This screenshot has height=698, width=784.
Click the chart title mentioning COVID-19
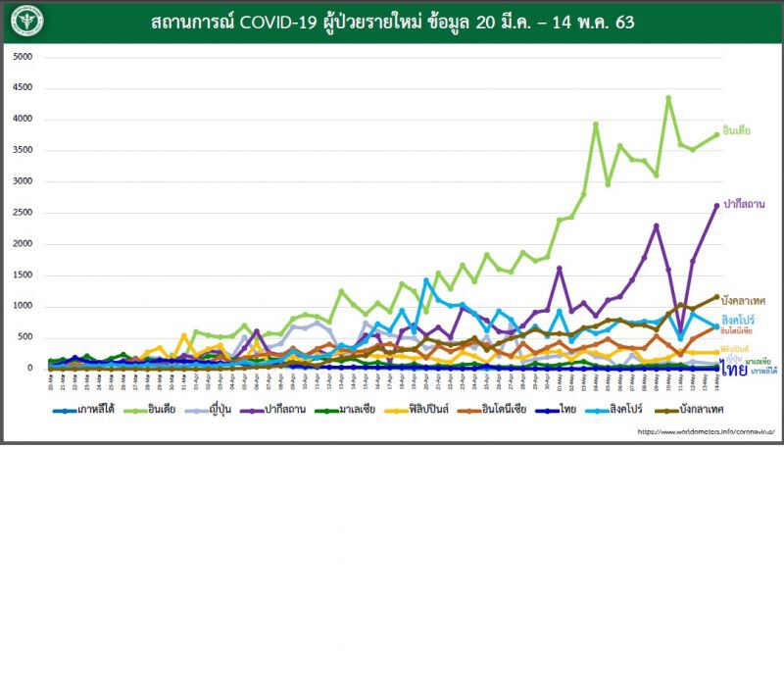click(x=393, y=23)
